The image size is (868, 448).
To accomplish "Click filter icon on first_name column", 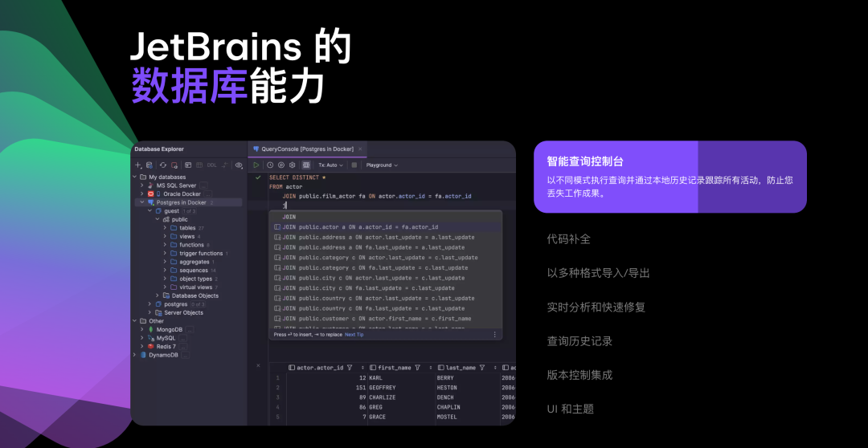I will [417, 367].
